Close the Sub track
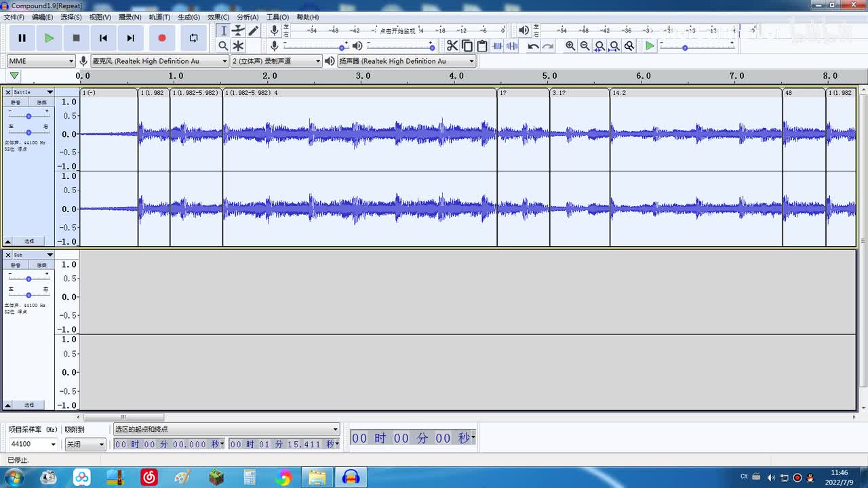The image size is (868, 488). point(8,255)
